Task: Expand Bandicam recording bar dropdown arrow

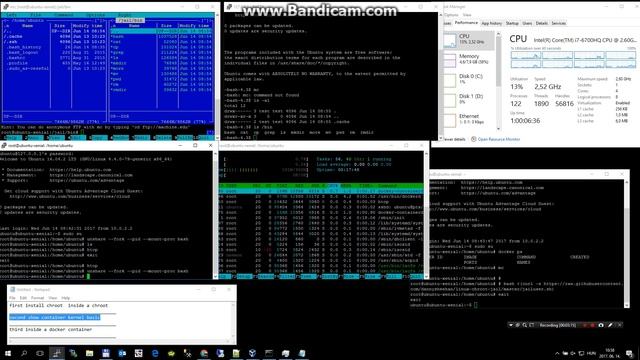Action: point(511,325)
